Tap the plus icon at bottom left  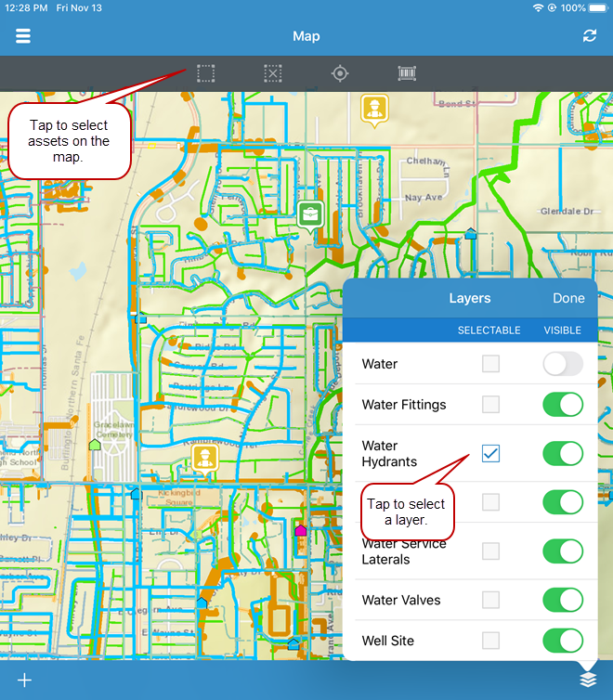(24, 680)
